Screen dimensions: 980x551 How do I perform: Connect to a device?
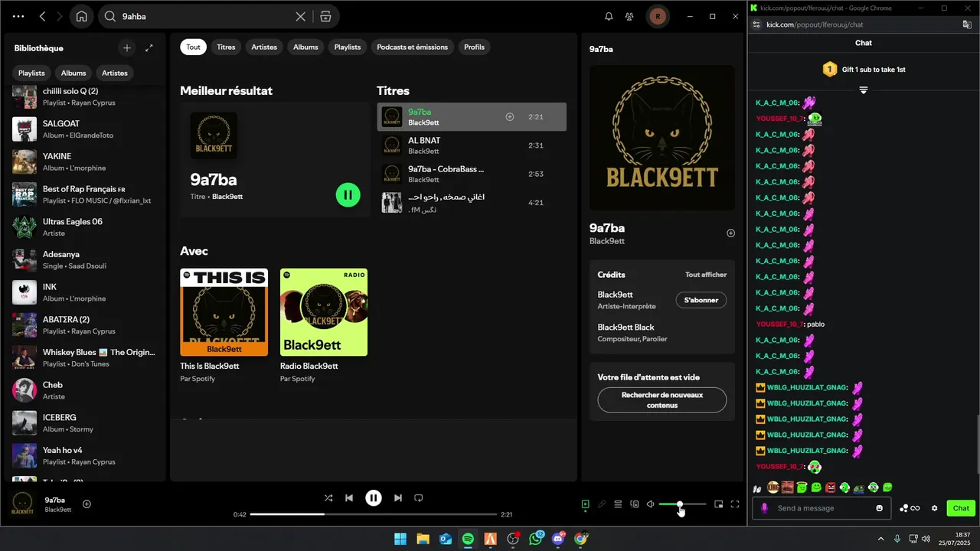click(x=635, y=504)
